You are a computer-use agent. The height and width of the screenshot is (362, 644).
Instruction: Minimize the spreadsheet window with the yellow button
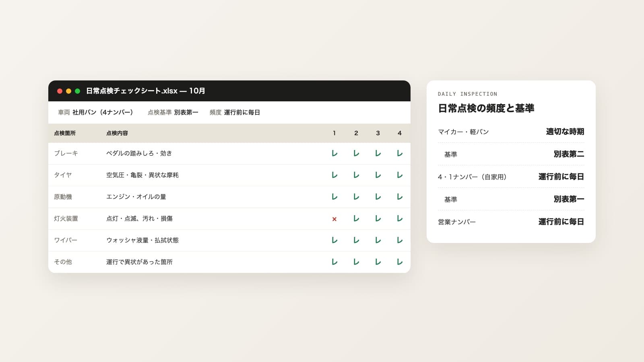(68, 91)
